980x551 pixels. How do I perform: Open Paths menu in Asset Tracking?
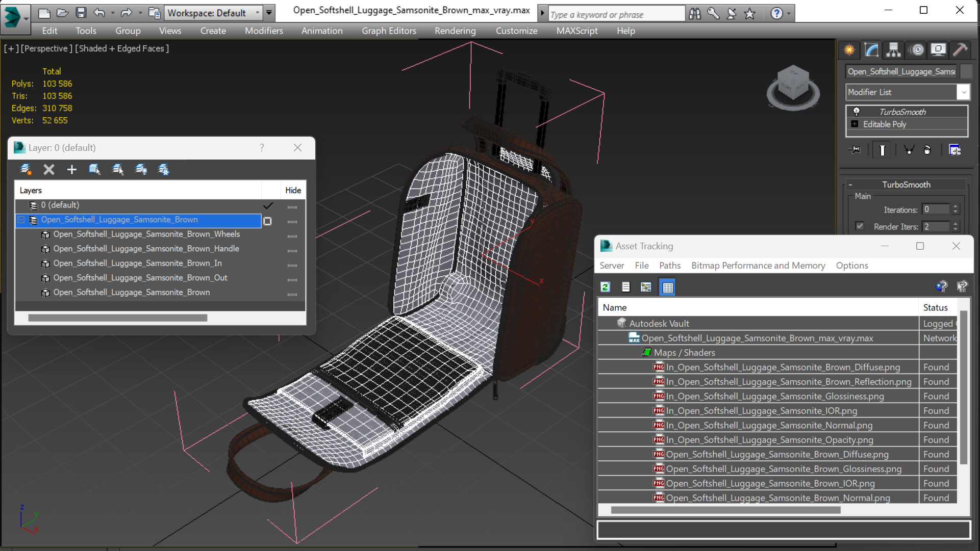[669, 266]
